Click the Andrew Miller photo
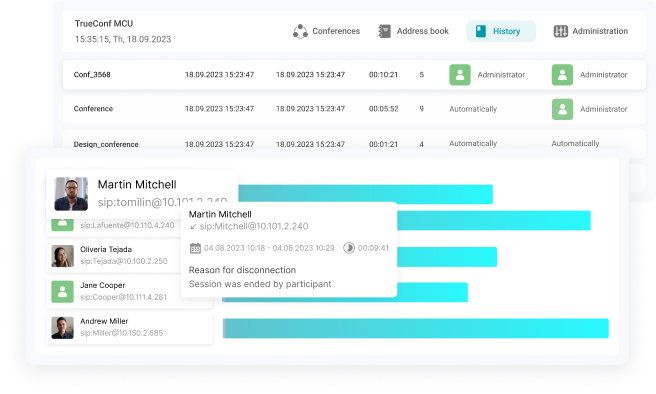This screenshot has width=656, height=394. click(x=62, y=327)
